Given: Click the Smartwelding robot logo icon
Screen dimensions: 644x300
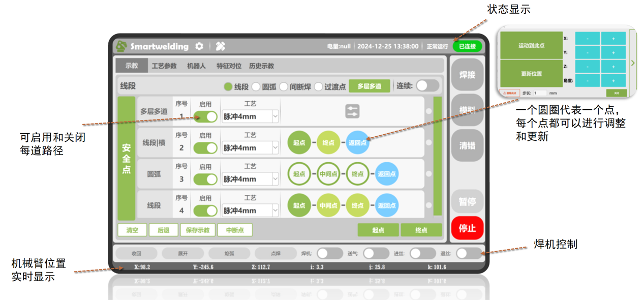Looking at the screenshot, I should [121, 46].
